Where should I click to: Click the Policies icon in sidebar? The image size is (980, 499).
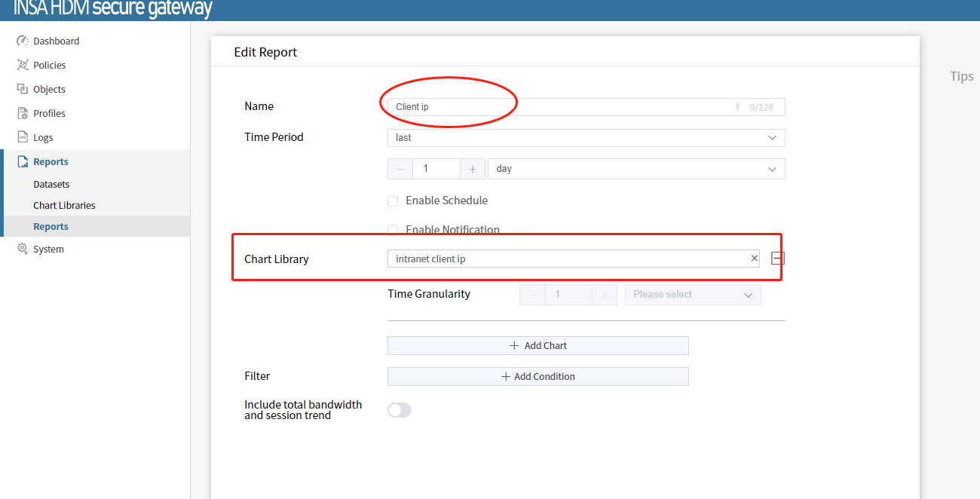pyautogui.click(x=23, y=65)
